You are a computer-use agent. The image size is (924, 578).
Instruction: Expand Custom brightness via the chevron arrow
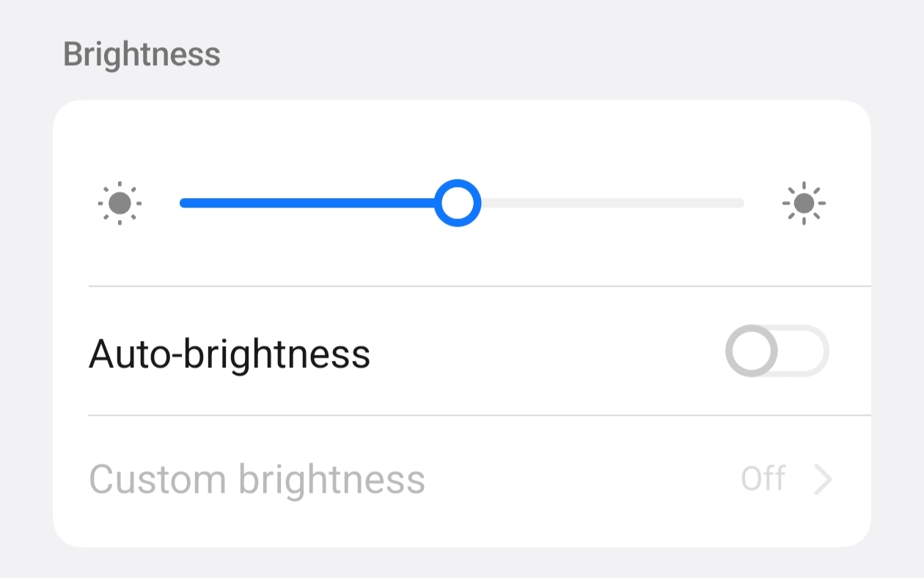point(823,480)
